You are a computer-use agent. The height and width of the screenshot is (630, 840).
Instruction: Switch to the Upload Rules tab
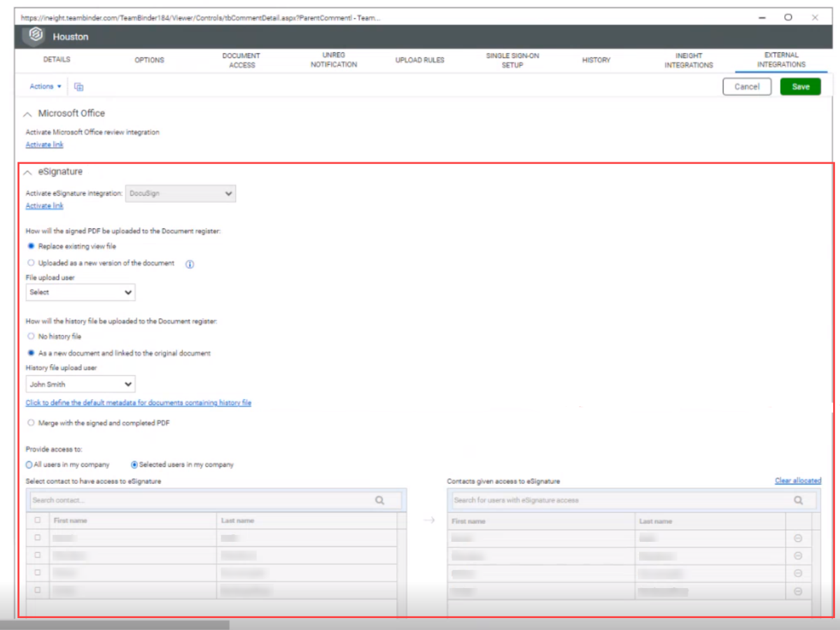[x=419, y=60]
